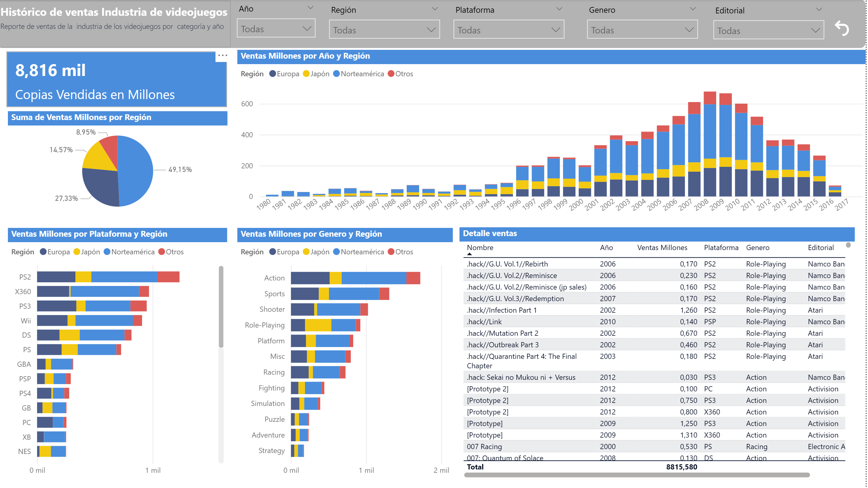Collapse the Región slicer header chevron
Screen dimensions: 868x488
click(x=435, y=9)
